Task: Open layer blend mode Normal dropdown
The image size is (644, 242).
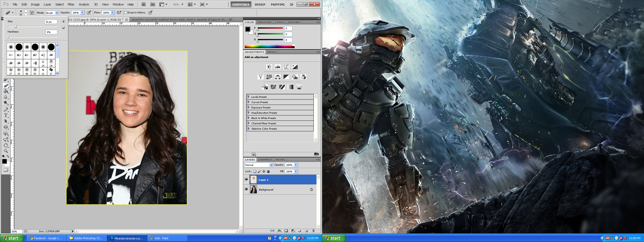Action: tap(259, 165)
